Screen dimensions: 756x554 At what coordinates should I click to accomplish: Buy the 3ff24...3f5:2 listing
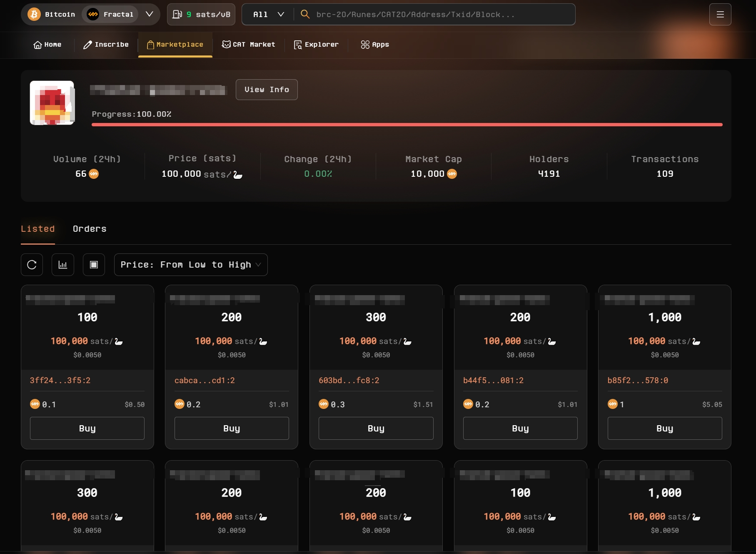pos(87,429)
